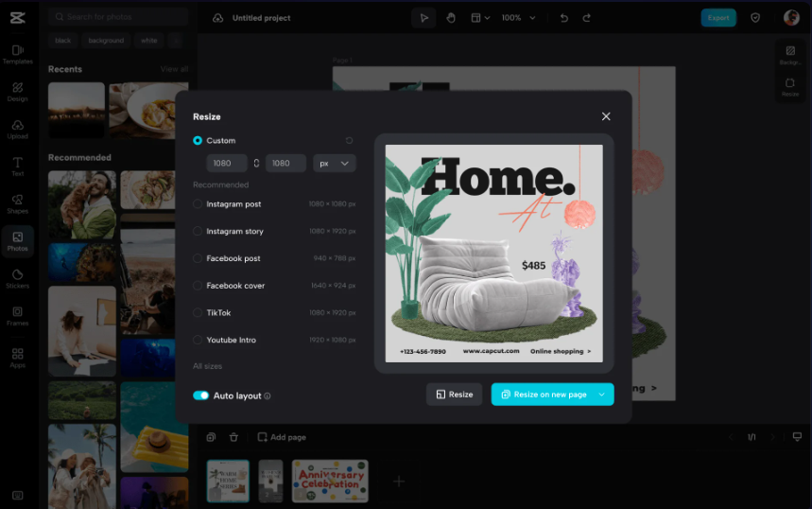This screenshot has width=812, height=509.
Task: Click the undo arrow icon
Action: coord(564,18)
